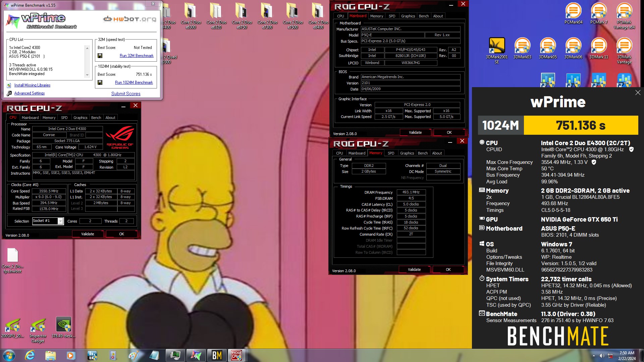Click the DRAM Frequency 493.1 MHz value
The width and height of the screenshot is (644, 362).
[x=411, y=192]
